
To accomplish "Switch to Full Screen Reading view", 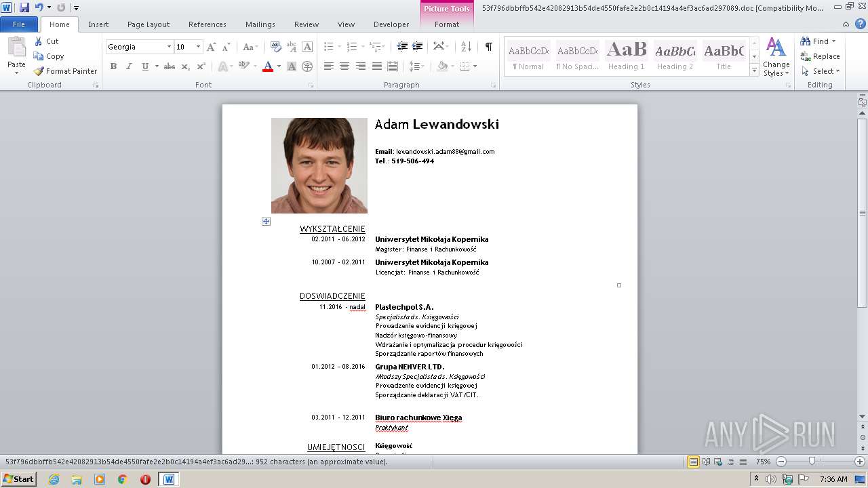I will tap(706, 462).
